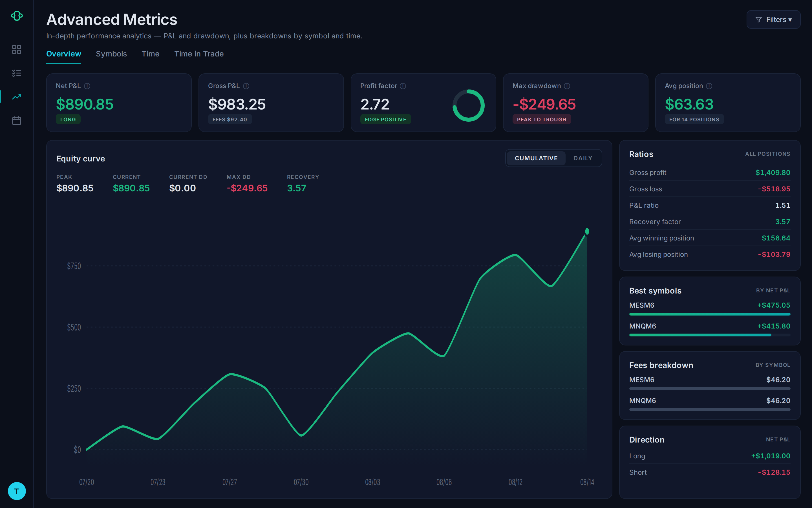Screen dimensions: 812x508
Task: Select the Overview tab
Action: [64, 54]
